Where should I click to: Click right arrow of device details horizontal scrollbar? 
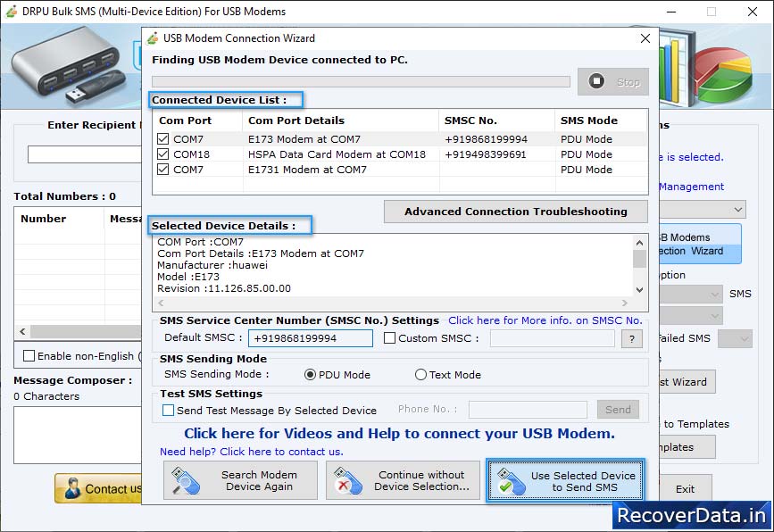[625, 303]
